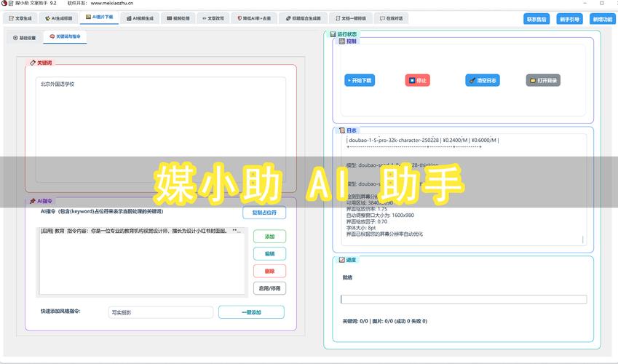
Task: Click the red 删除 button
Action: click(x=269, y=271)
